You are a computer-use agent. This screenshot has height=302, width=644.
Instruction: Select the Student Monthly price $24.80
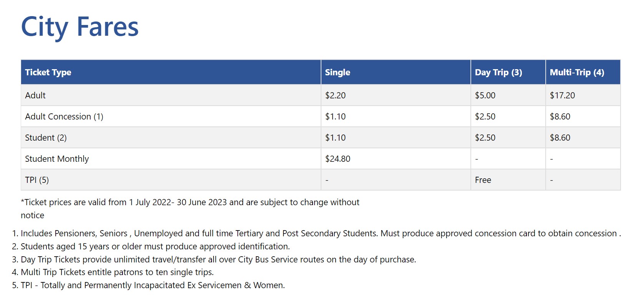pyautogui.click(x=338, y=159)
